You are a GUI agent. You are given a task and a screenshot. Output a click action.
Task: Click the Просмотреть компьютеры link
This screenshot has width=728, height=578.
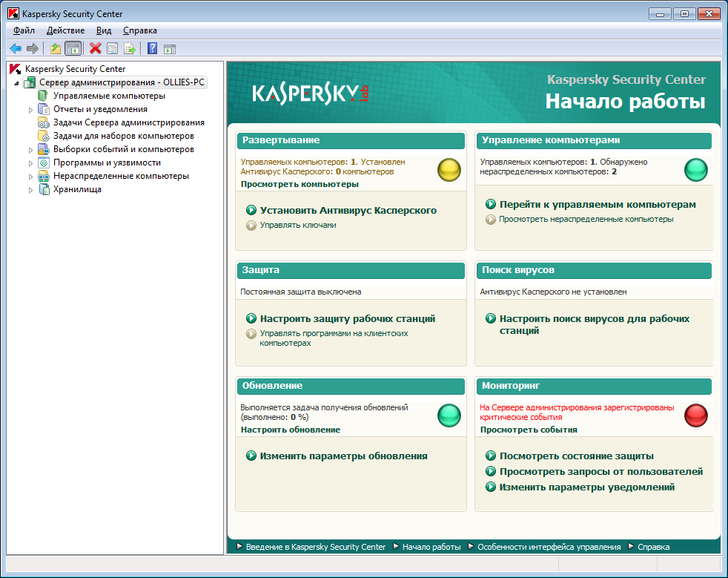coord(300,184)
